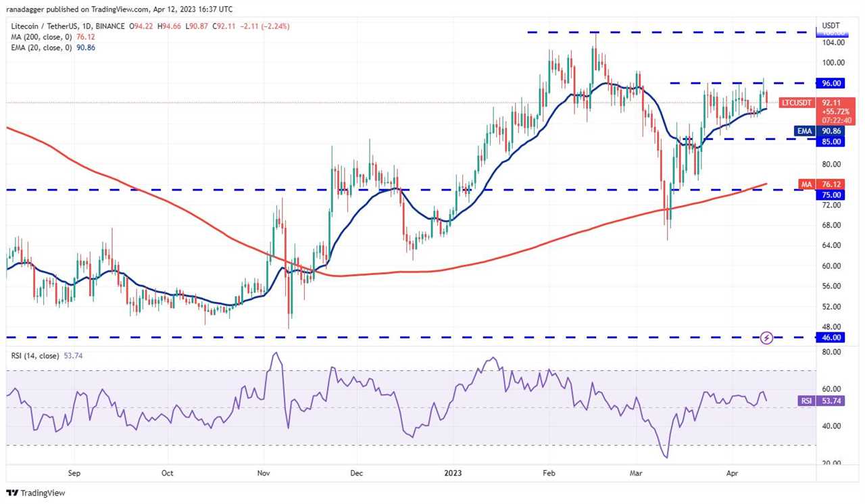Click the LTCUSDT price label tag
The width and height of the screenshot is (865, 504).
pyautogui.click(x=795, y=103)
